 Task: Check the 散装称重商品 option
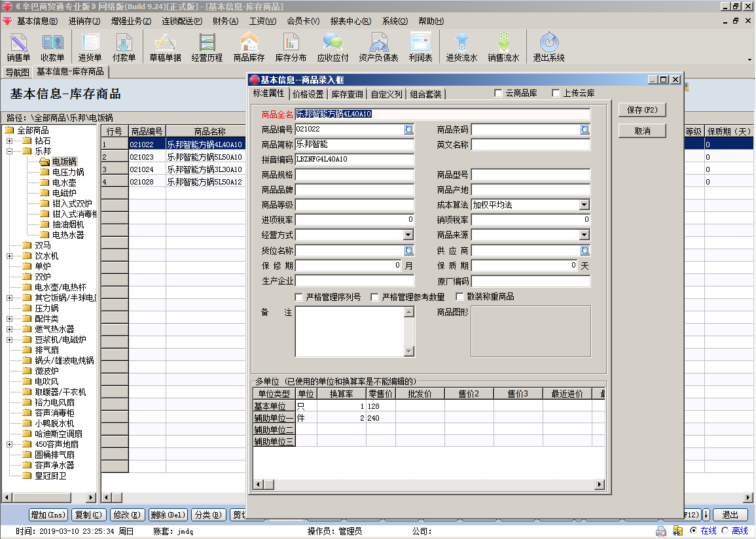pyautogui.click(x=459, y=297)
